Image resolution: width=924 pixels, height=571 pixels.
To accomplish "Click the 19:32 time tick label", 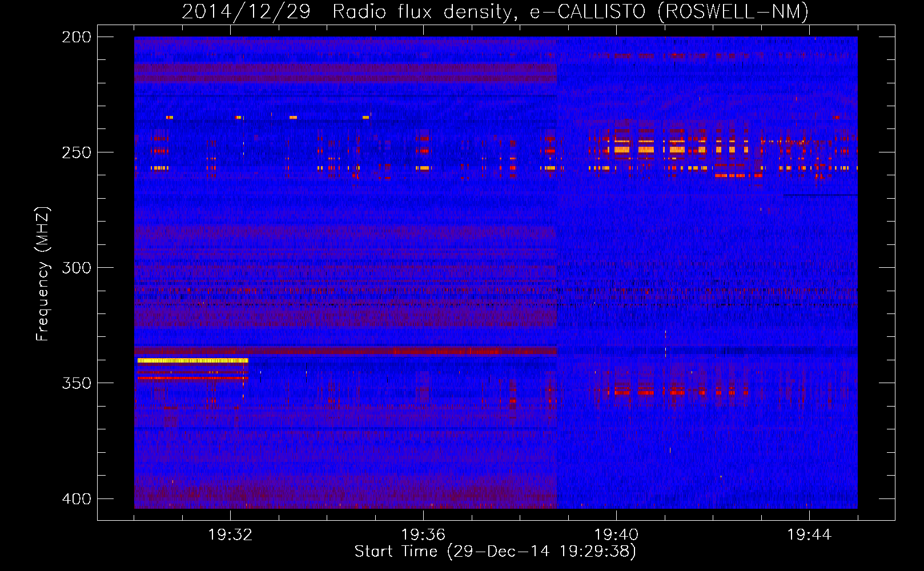I will pos(230,535).
